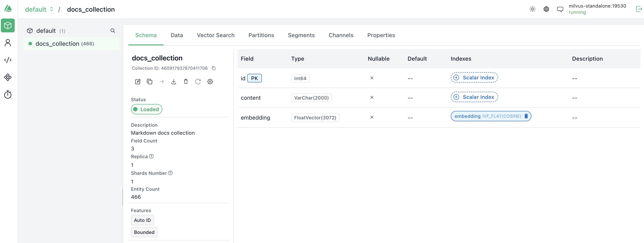Viewport: 644px width, 243px height.
Task: Toggle the light/dark theme sun icon
Action: click(x=532, y=9)
